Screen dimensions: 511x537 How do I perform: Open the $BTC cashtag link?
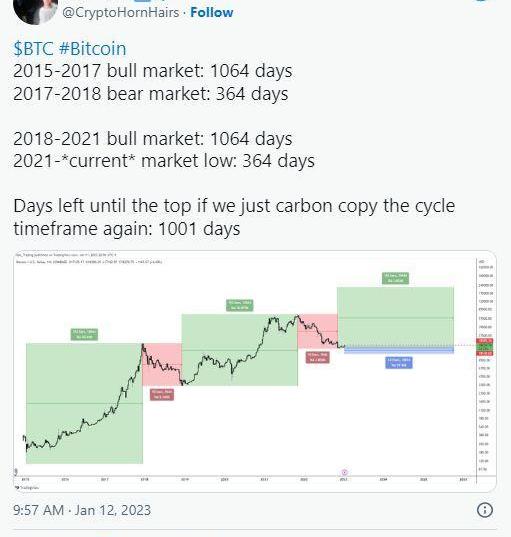tap(33, 49)
